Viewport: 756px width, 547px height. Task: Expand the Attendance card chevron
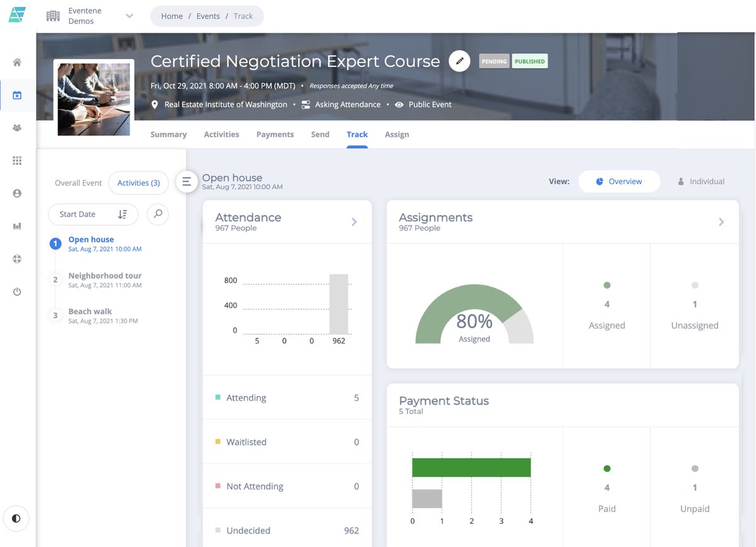click(x=354, y=222)
